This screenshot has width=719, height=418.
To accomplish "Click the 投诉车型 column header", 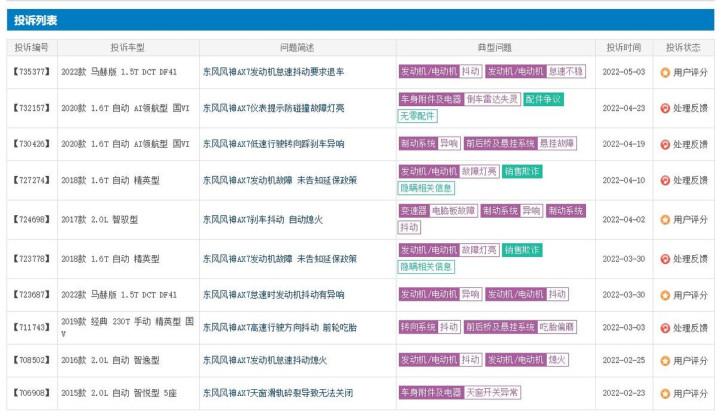I will click(x=127, y=47).
